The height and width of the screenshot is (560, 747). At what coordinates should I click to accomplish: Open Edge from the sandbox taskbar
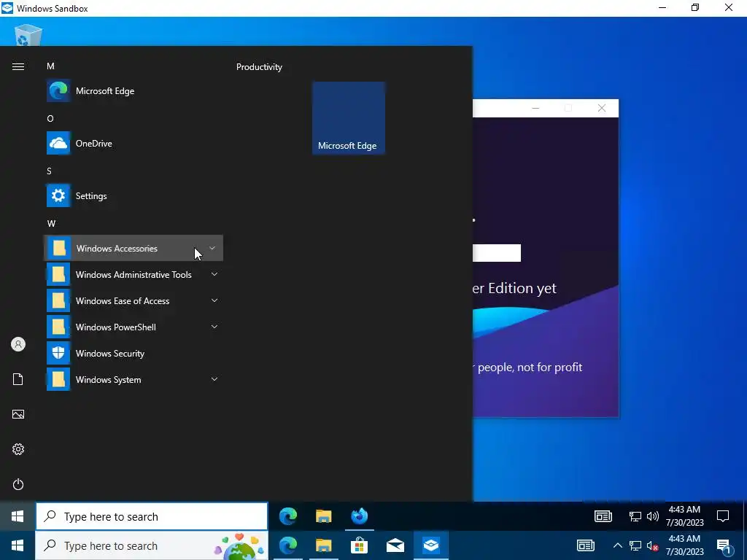pos(287,516)
